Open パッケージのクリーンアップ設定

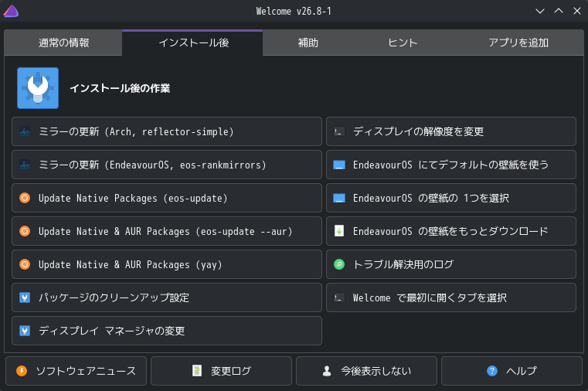[167, 297]
